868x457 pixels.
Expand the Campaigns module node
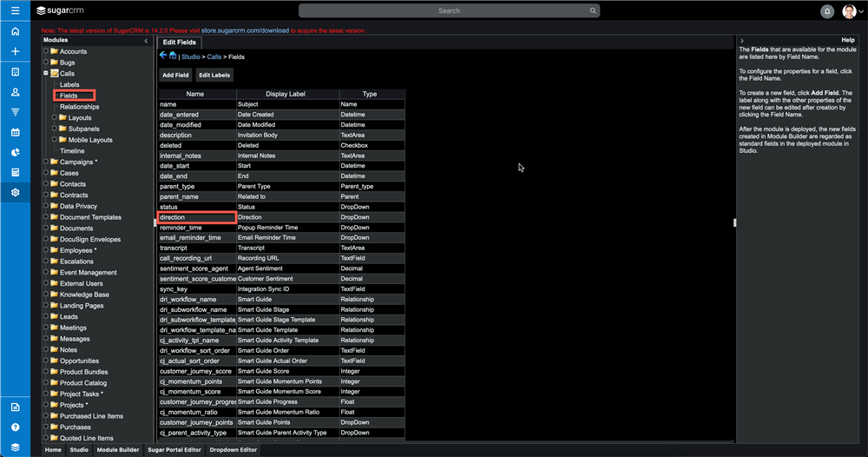pyautogui.click(x=46, y=162)
